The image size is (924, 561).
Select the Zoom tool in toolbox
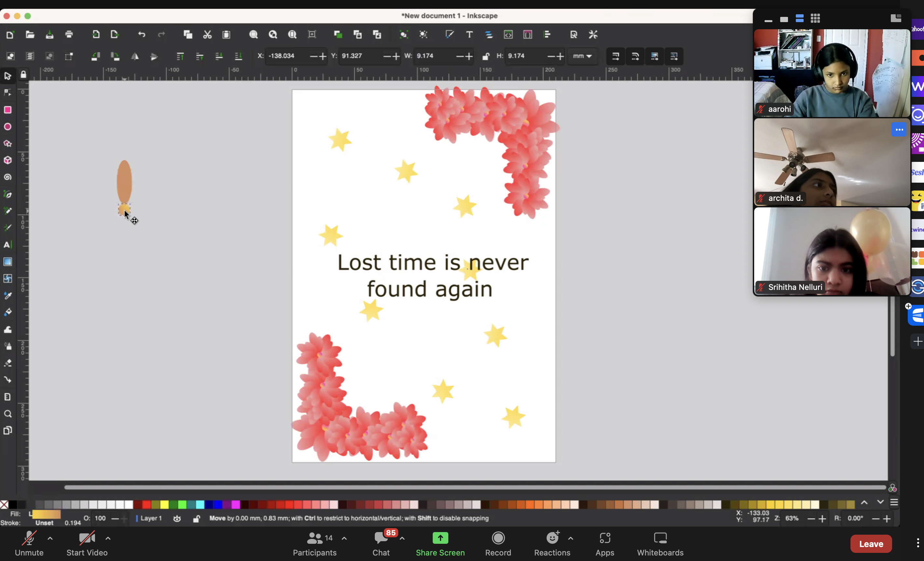coord(7,414)
